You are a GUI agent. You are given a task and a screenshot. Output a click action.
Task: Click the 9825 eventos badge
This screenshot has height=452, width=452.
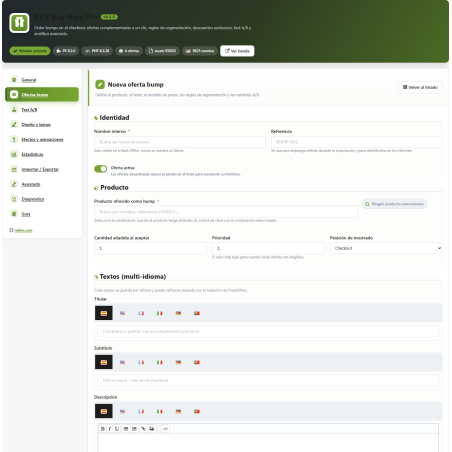200,51
